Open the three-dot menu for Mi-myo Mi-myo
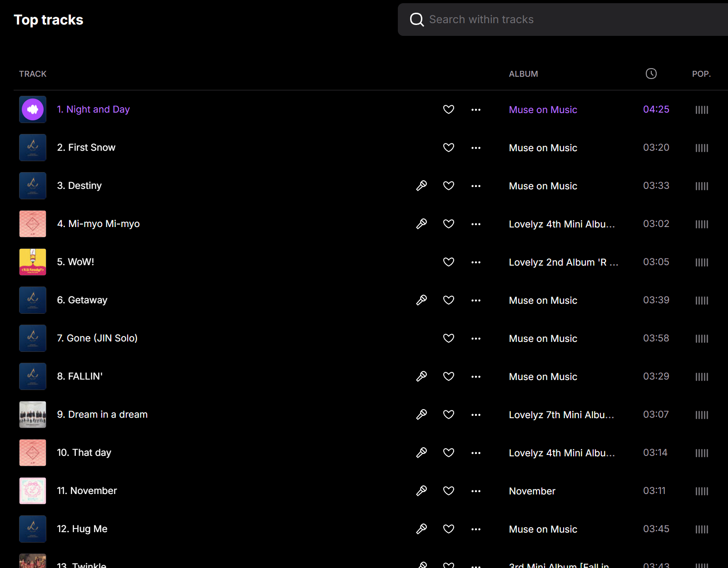 (476, 224)
